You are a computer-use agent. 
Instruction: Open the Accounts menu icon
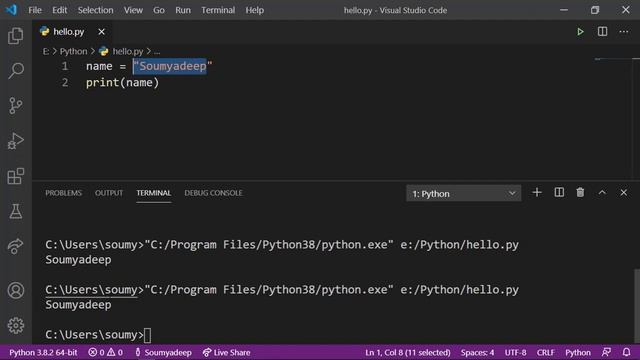(x=16, y=290)
